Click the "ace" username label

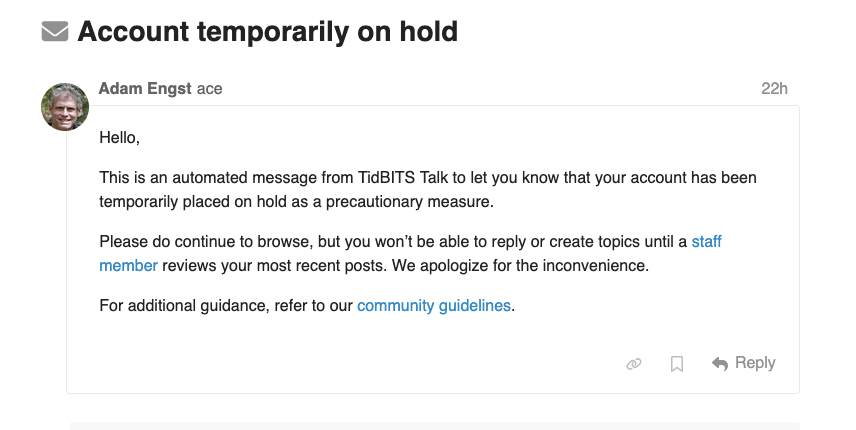(x=210, y=89)
